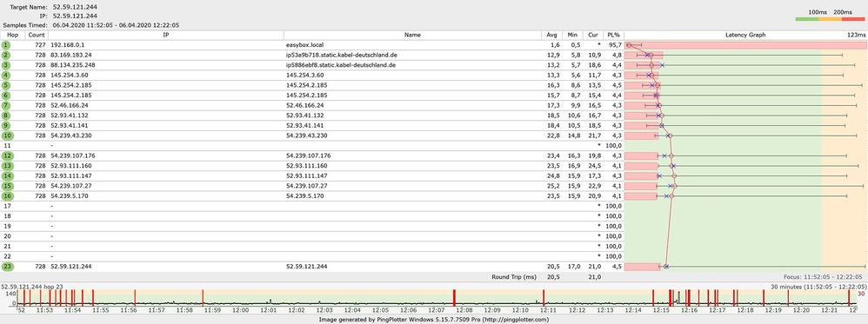Click the 52.59.121.244 hop 23 graph title
This screenshot has width=868, height=324.
click(32, 287)
